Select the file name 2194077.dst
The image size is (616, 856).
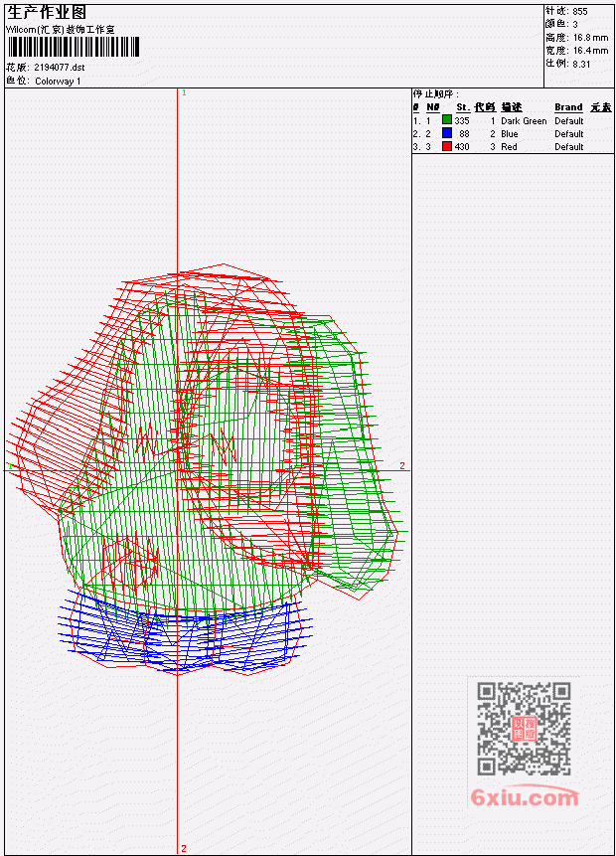click(59, 68)
